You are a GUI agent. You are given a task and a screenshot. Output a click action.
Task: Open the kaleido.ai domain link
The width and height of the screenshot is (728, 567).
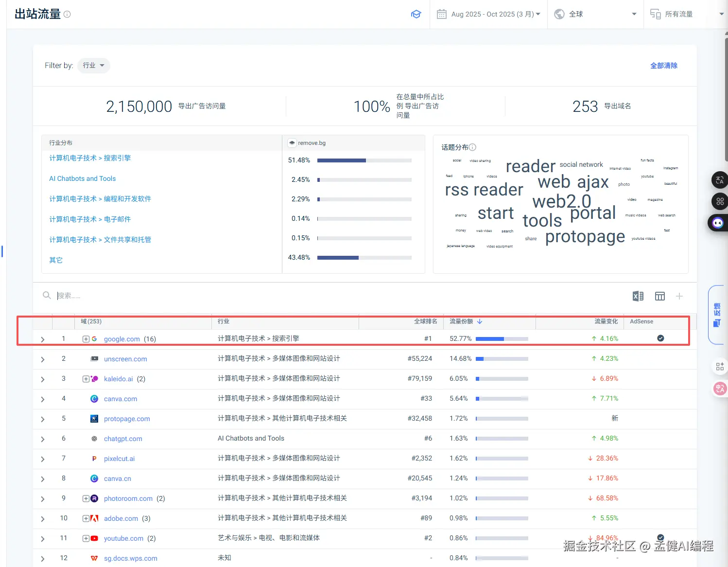click(x=119, y=379)
